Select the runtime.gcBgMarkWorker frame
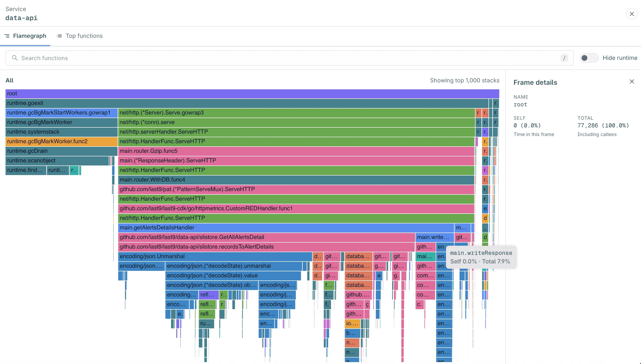Image resolution: width=641 pixels, height=364 pixels. point(62,122)
